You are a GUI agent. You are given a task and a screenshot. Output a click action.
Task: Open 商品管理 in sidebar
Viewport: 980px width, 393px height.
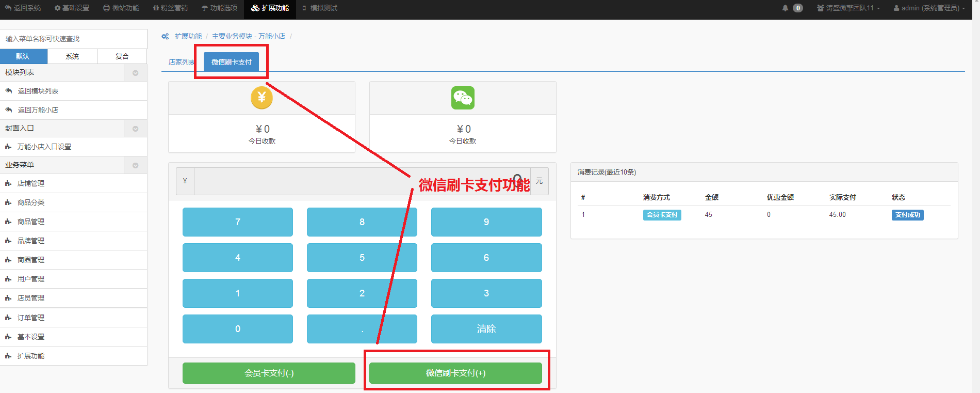(x=73, y=222)
